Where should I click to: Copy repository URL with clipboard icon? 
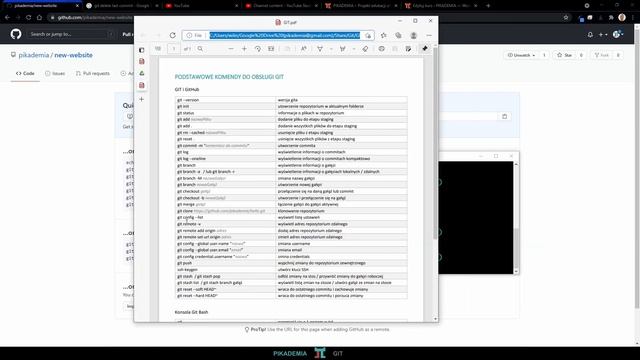point(504,117)
